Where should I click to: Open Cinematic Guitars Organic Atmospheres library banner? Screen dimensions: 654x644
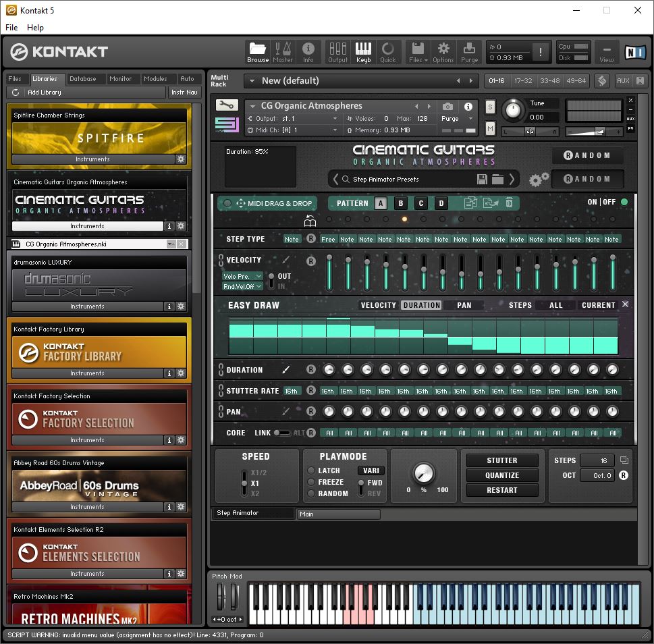pos(99,204)
